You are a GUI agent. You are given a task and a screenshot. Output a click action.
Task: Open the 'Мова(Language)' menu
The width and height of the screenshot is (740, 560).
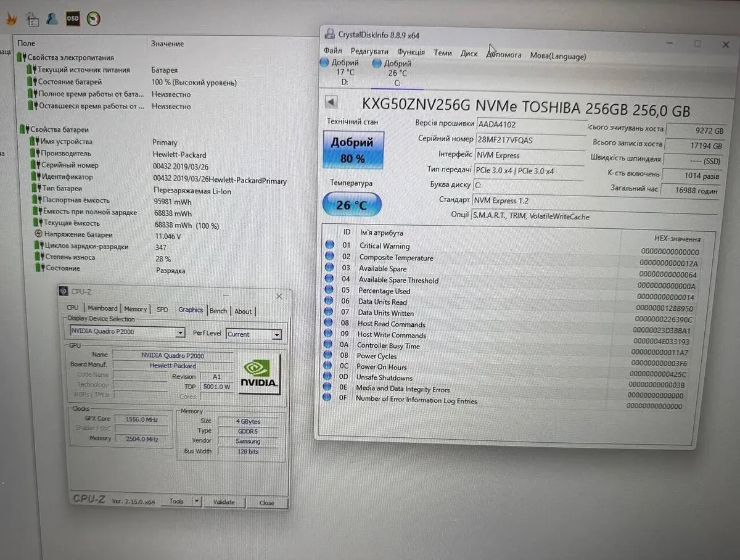point(557,56)
